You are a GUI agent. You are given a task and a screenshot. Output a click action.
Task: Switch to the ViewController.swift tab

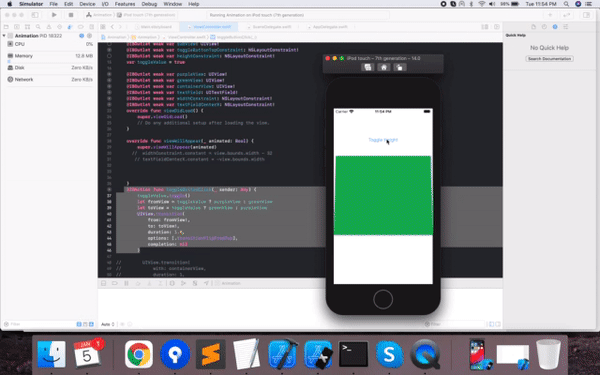(x=209, y=27)
